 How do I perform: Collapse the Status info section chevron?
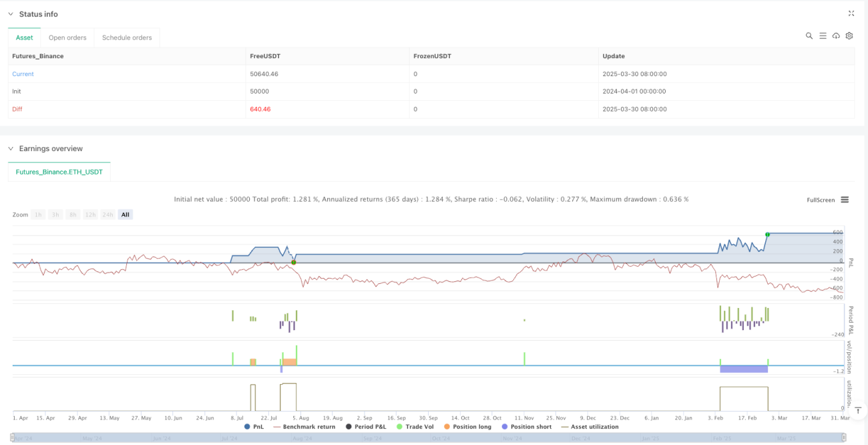(11, 14)
